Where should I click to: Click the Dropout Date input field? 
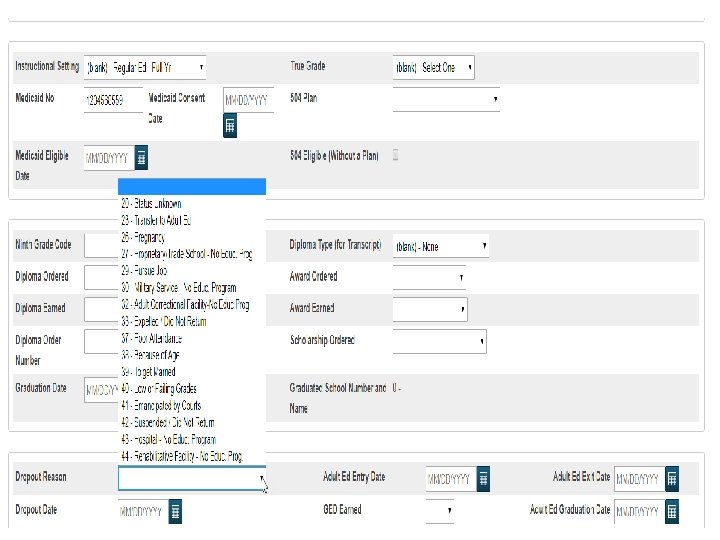pyautogui.click(x=143, y=511)
